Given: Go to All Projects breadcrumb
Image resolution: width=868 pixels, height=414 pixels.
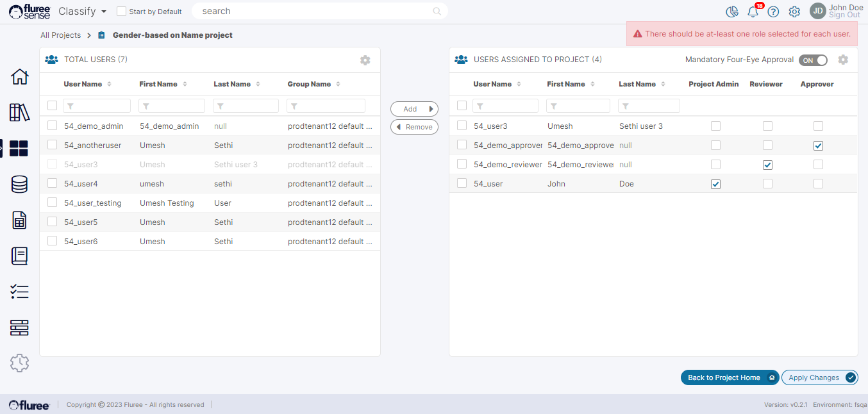Looking at the screenshot, I should pos(60,35).
